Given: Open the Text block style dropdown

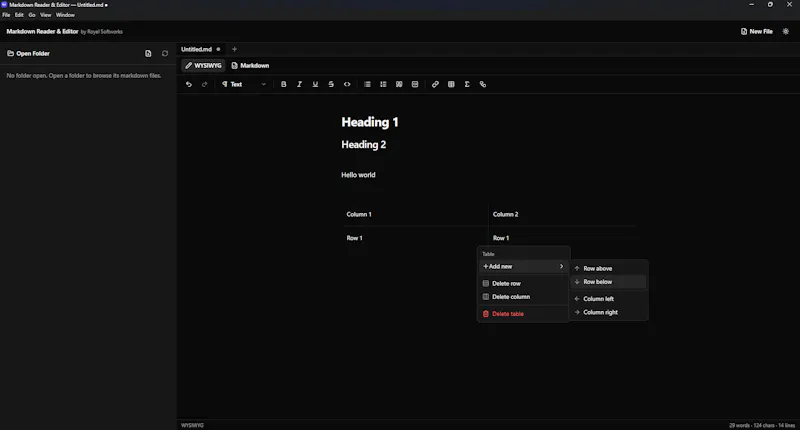Looking at the screenshot, I should (x=244, y=84).
